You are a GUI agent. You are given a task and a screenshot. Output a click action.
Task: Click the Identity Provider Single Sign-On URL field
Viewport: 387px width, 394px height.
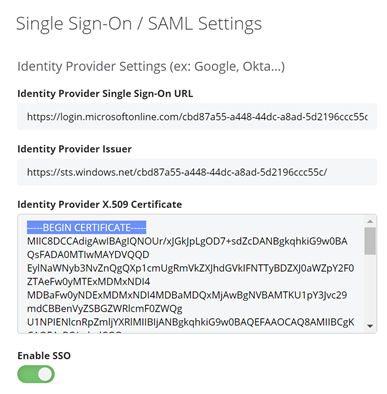[197, 117]
